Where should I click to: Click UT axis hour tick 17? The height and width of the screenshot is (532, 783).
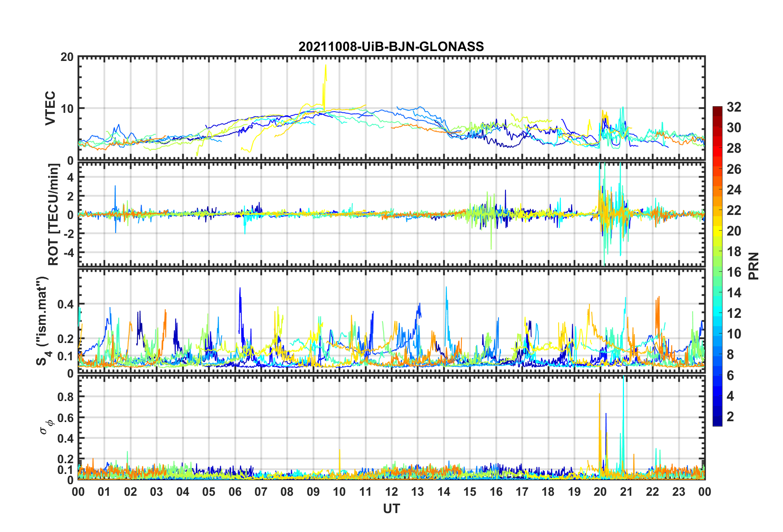pos(522,492)
